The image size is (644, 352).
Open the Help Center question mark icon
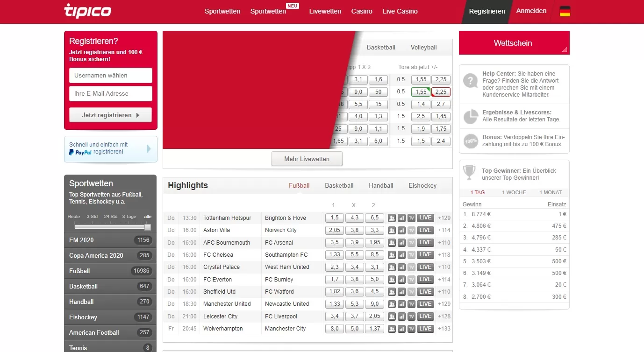coord(470,81)
